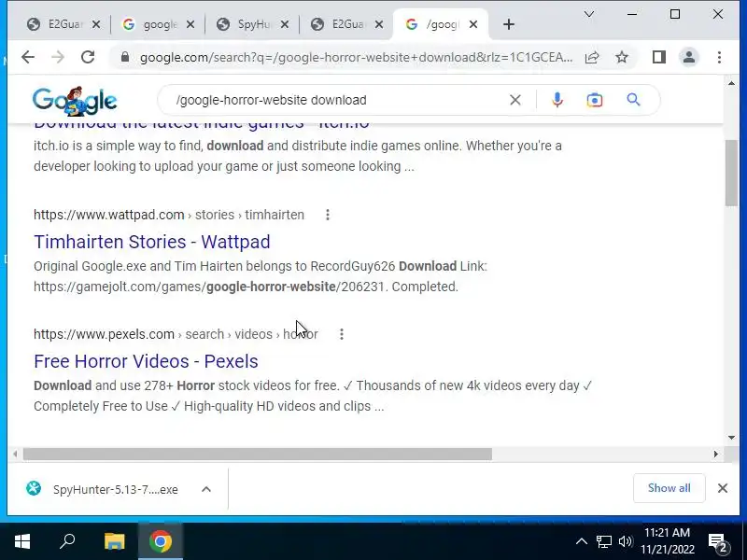Screen dimensions: 747x560
Task: Open the Chrome profile avatar menu
Action: click(x=689, y=58)
